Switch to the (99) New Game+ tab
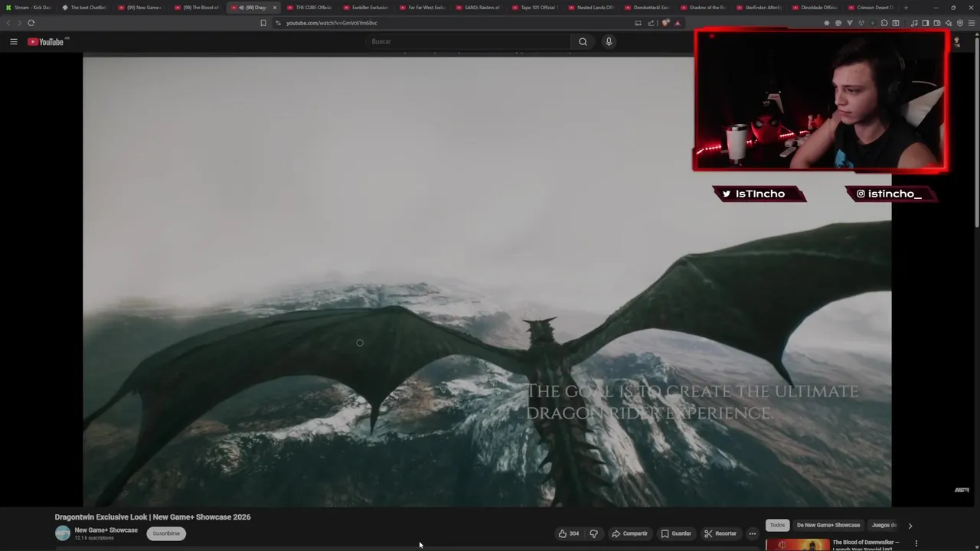The height and width of the screenshot is (551, 980). point(141,8)
